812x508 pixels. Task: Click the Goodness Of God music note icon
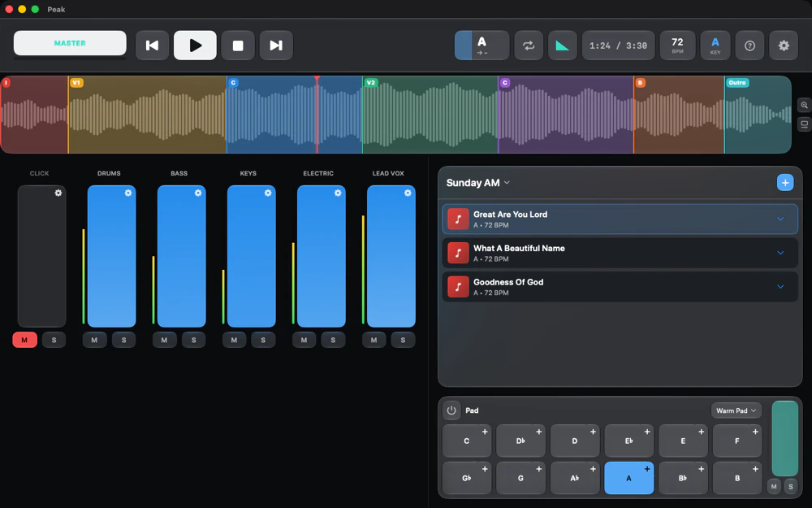coord(458,287)
